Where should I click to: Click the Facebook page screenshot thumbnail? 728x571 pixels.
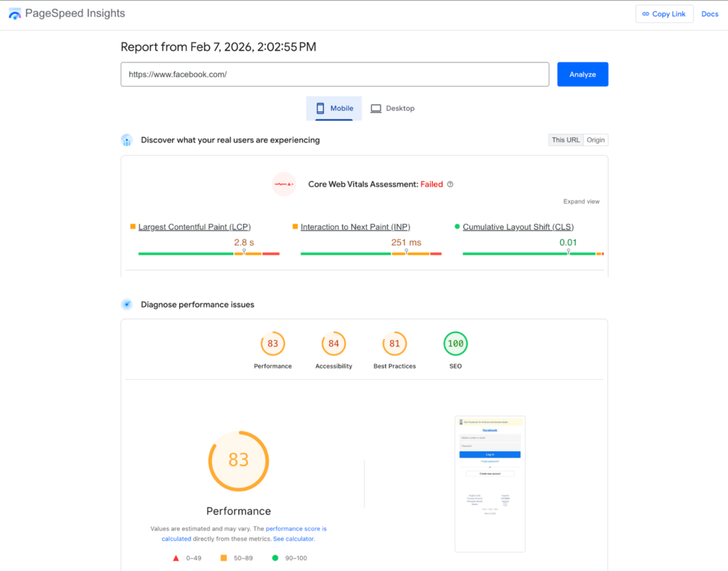(x=490, y=484)
